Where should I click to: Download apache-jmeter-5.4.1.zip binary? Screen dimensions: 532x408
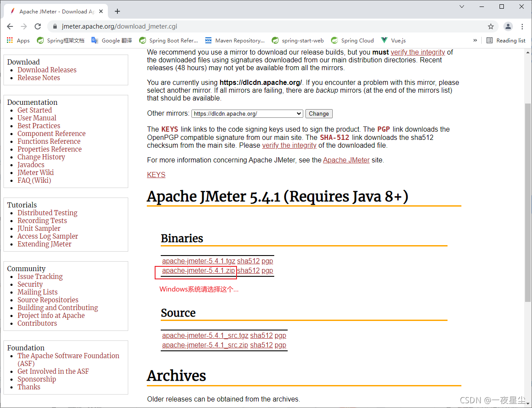[198, 270]
